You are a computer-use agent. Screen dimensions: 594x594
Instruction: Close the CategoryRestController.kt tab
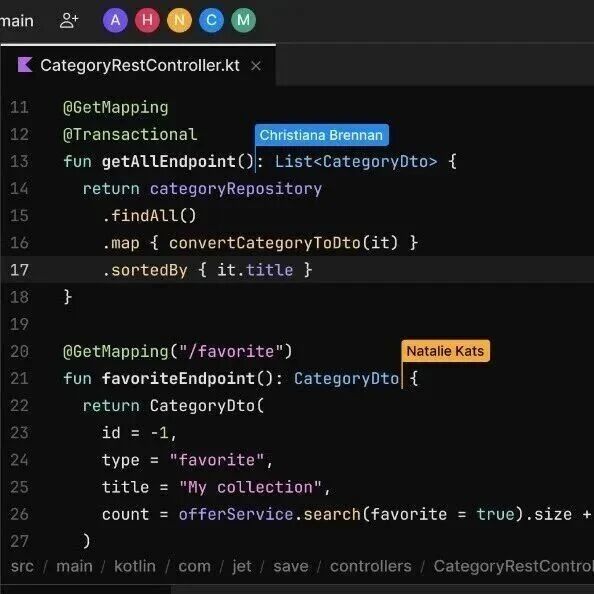click(256, 66)
